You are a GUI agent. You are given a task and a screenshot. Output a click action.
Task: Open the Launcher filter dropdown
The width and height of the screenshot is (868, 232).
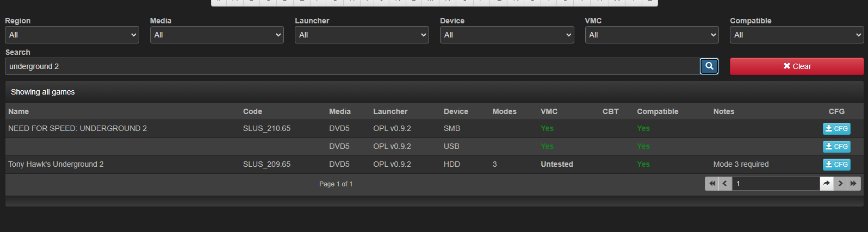pyautogui.click(x=362, y=35)
